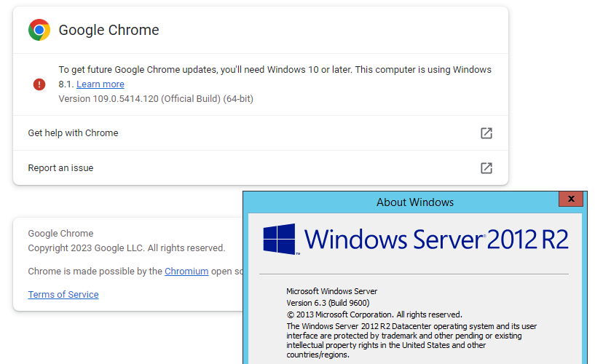Screen dimensions: 595x364
Task: Click the Windows Server 2012 R2 banner text
Action: point(436,240)
